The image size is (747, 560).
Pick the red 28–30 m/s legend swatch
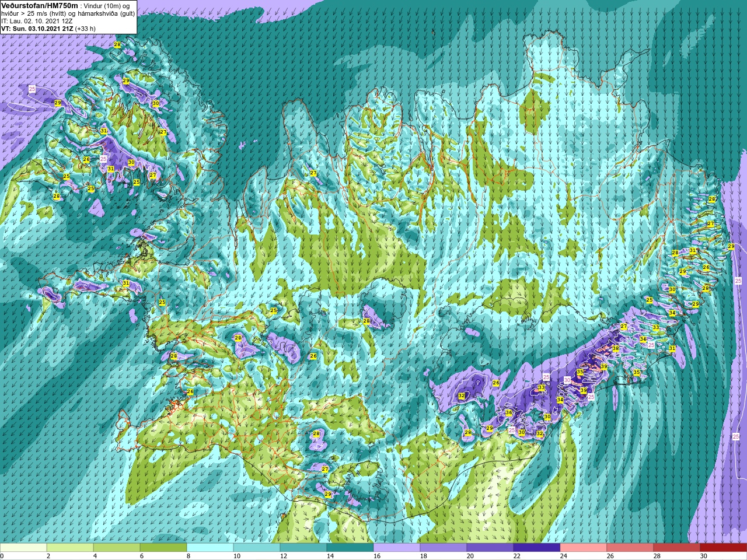tap(677, 548)
